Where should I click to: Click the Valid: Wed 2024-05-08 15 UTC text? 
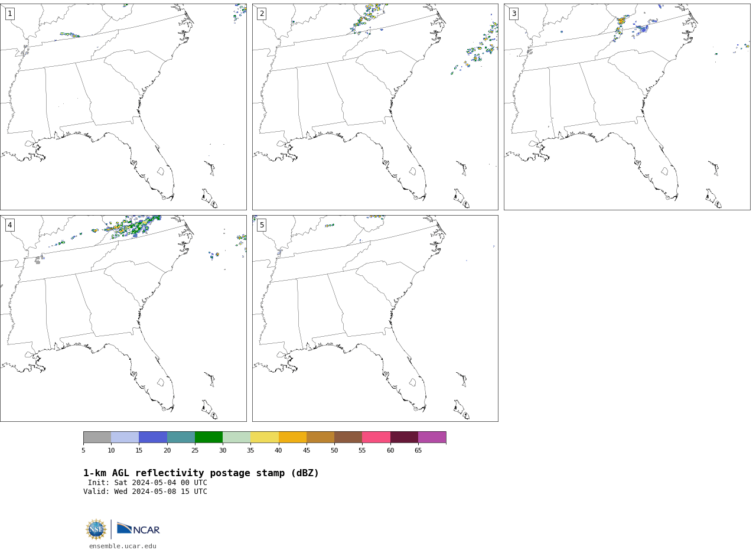145,492
